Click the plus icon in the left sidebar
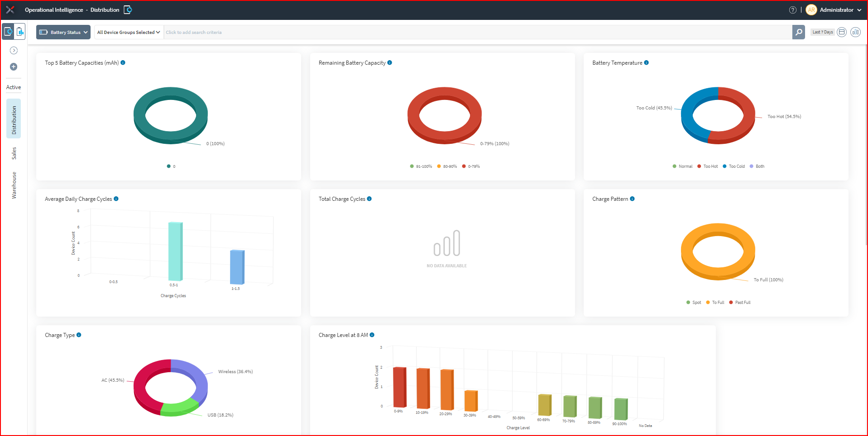The image size is (868, 436). click(x=14, y=67)
